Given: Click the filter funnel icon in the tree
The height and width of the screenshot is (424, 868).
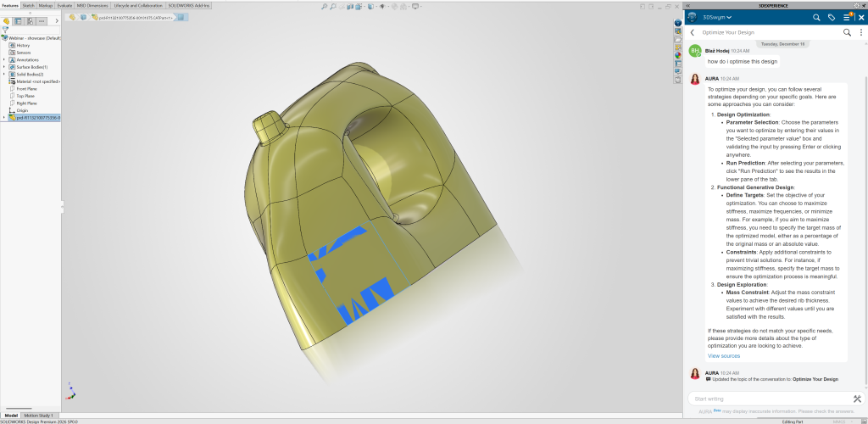Looking at the screenshot, I should click(x=4, y=29).
